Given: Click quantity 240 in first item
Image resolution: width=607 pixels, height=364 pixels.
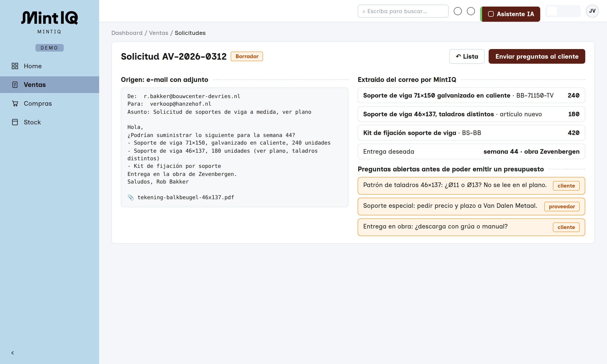Looking at the screenshot, I should (574, 95).
